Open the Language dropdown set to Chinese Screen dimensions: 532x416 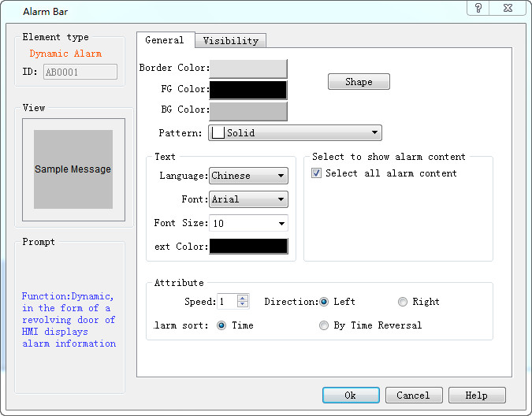[248, 176]
